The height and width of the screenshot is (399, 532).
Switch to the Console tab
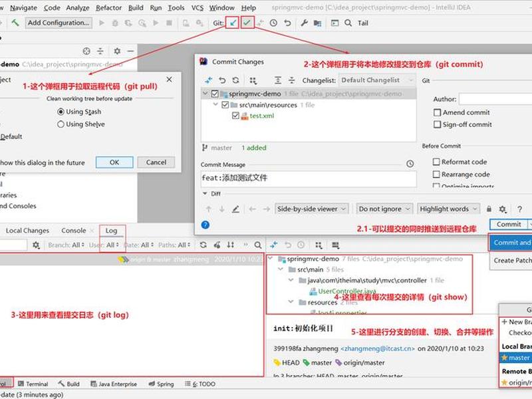tap(74, 231)
